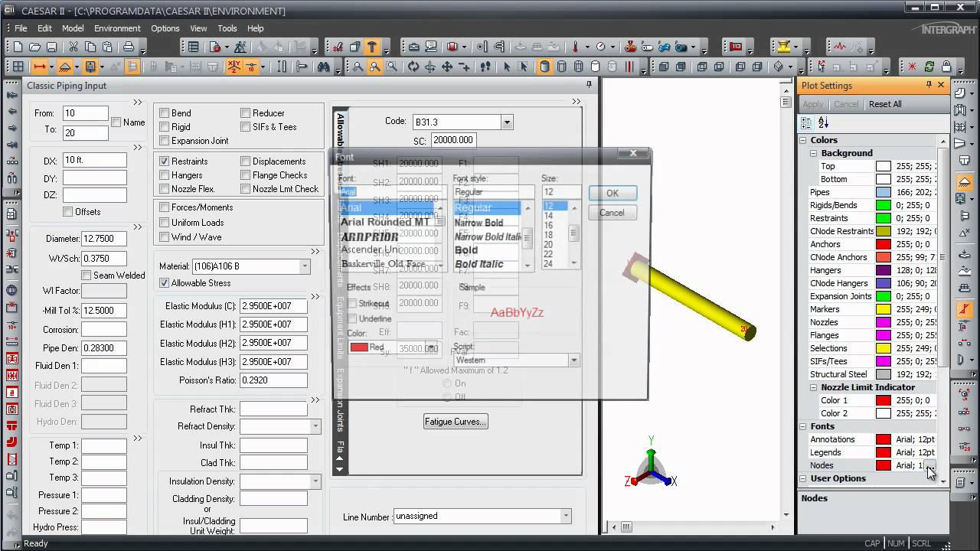Click the XYZ node numbers icon
This screenshot has height=551, width=980.
(234, 67)
